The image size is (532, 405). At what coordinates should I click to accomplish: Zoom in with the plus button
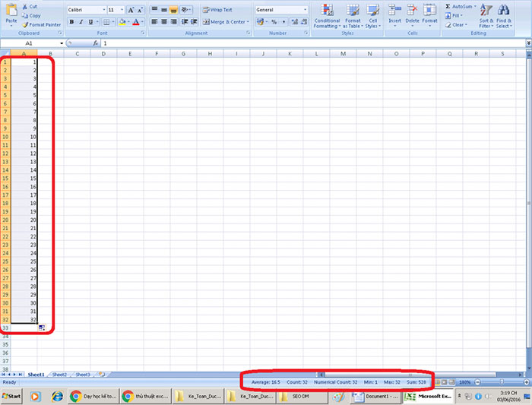(x=527, y=382)
